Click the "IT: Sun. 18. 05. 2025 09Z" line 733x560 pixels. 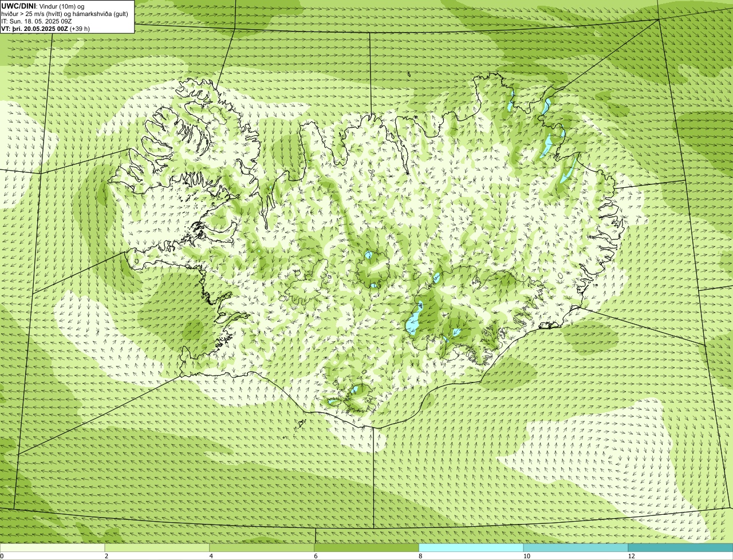click(36, 21)
